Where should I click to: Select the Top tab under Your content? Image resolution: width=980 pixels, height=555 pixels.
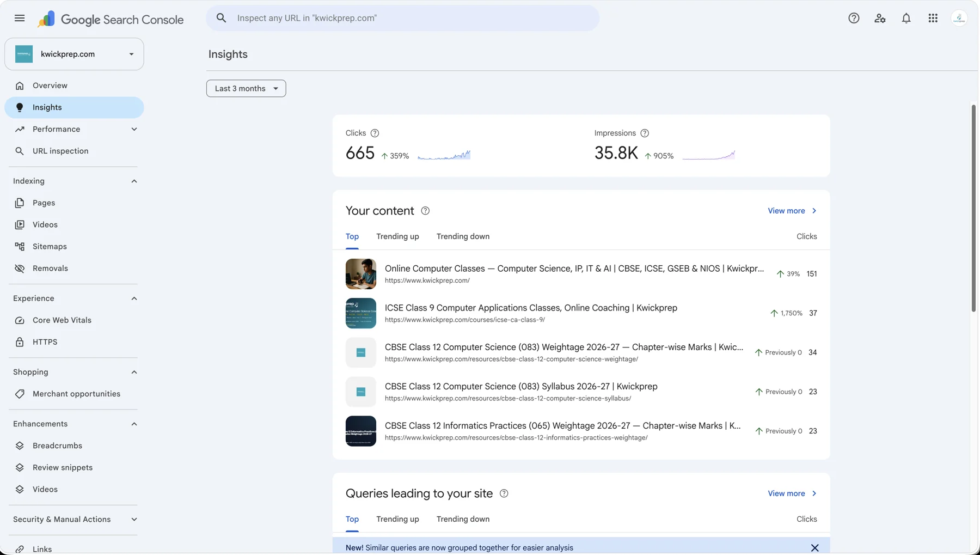(352, 236)
